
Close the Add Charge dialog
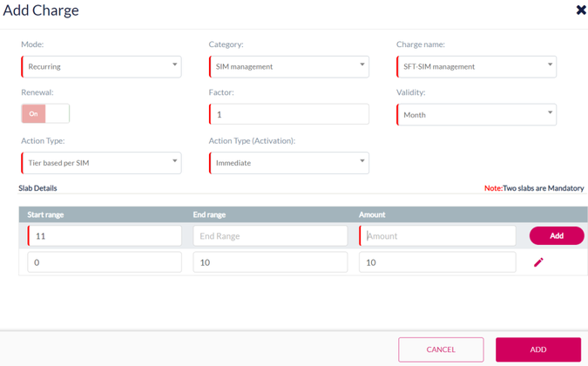point(581,10)
